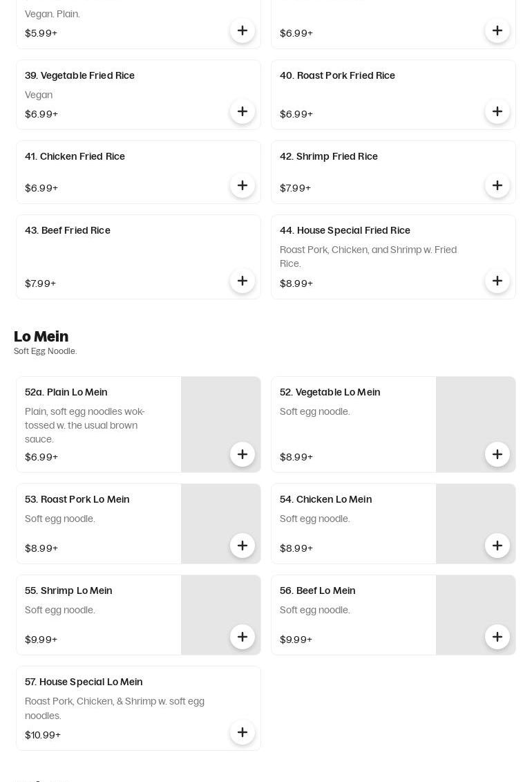Viewport: 532px width, 782px height.
Task: Add 44. House Special Fried Rice
Action: pyautogui.click(x=497, y=281)
